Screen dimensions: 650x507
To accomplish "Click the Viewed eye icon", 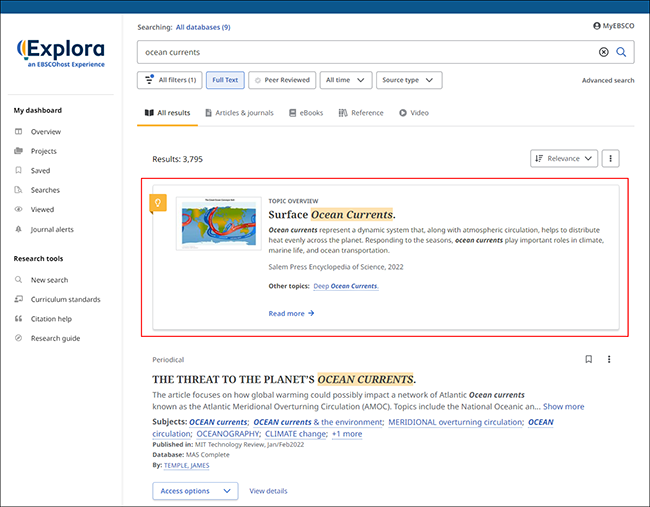I will pyautogui.click(x=18, y=209).
